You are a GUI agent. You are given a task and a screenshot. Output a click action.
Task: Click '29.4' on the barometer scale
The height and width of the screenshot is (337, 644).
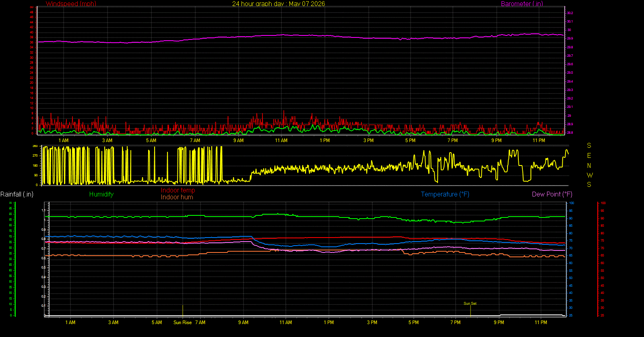pyautogui.click(x=570, y=81)
